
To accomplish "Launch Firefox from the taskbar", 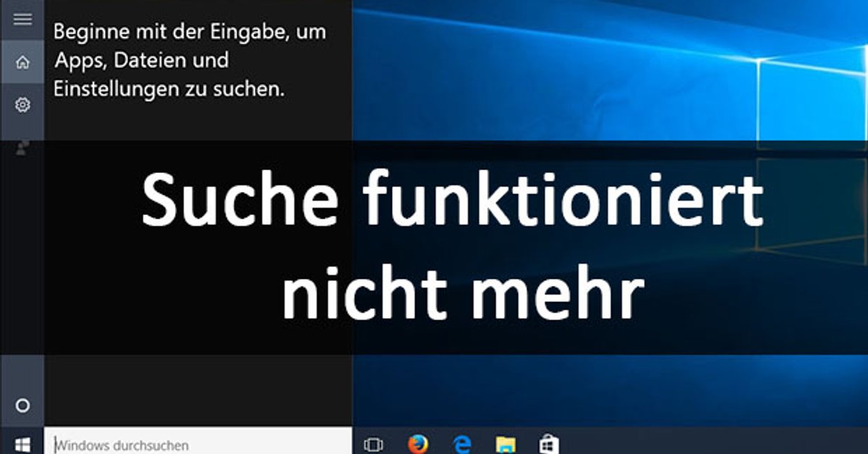I will tap(418, 444).
